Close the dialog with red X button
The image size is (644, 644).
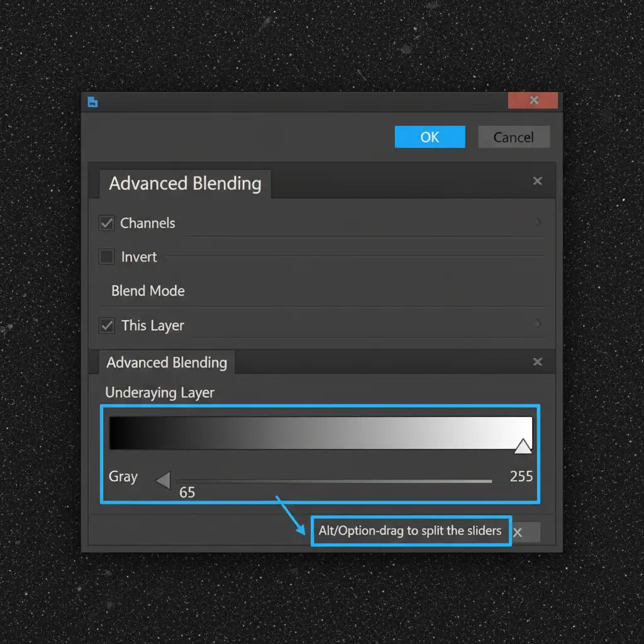[x=533, y=101]
